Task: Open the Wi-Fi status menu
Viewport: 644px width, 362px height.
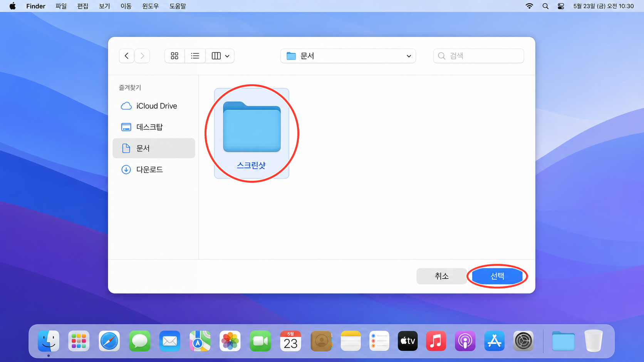Action: 530,6
